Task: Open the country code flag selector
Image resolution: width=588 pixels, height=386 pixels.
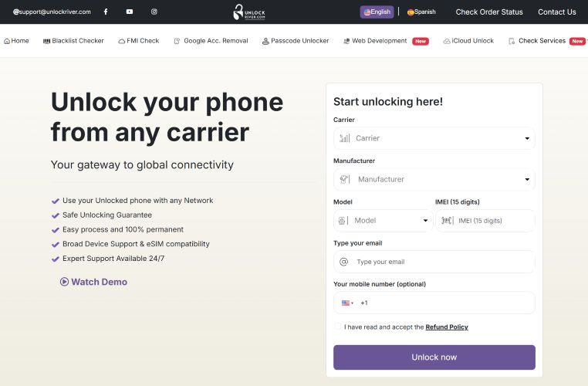Action: [347, 303]
